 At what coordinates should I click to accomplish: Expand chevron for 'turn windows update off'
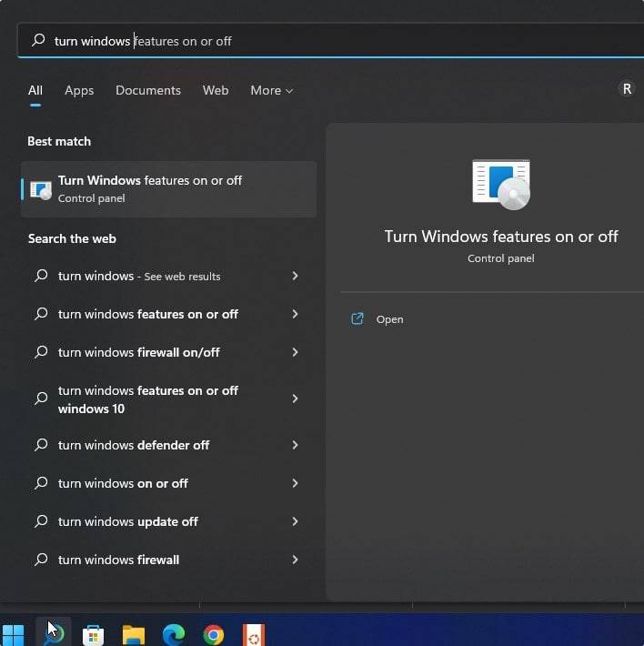295,521
